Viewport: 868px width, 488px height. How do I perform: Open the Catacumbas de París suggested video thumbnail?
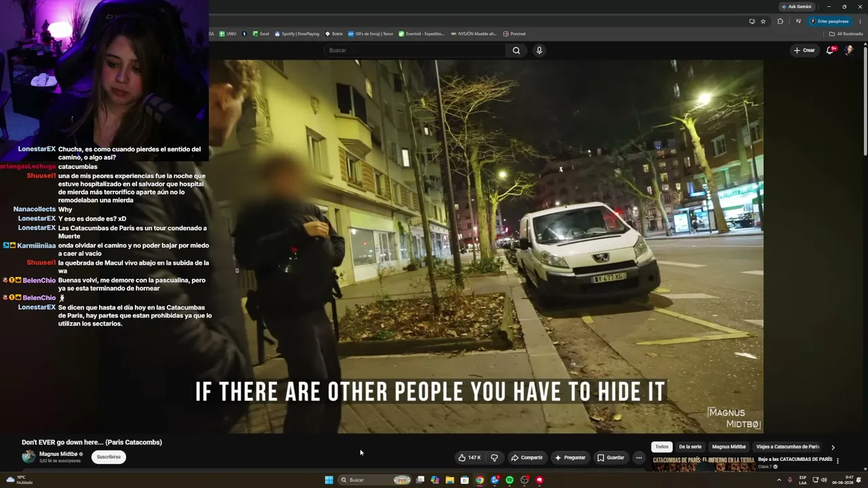(704, 464)
